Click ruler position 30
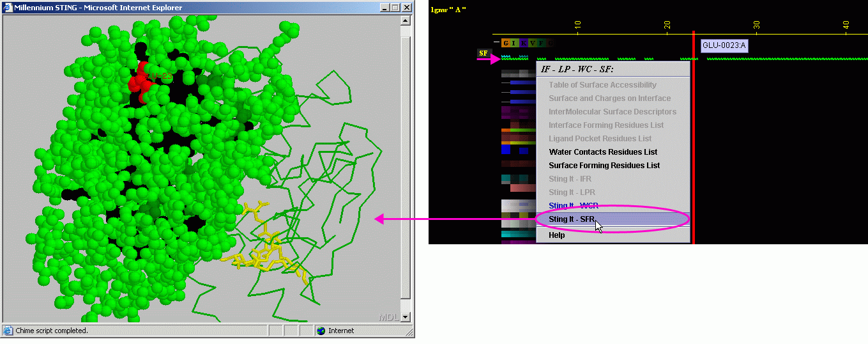 756,25
